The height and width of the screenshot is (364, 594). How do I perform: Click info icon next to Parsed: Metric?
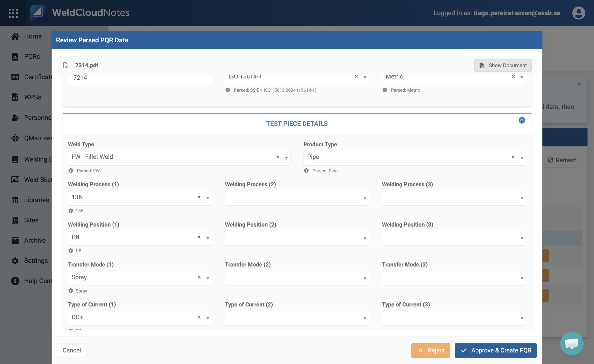pyautogui.click(x=385, y=90)
